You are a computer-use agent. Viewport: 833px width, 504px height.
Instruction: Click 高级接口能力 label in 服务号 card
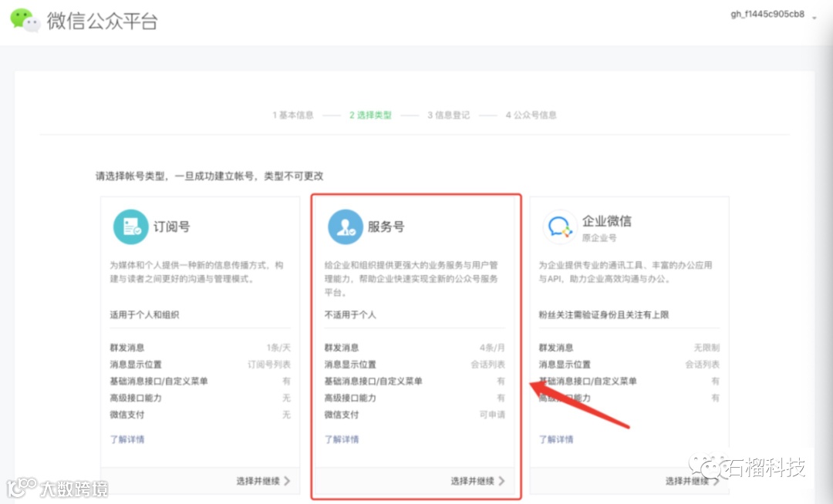(350, 398)
